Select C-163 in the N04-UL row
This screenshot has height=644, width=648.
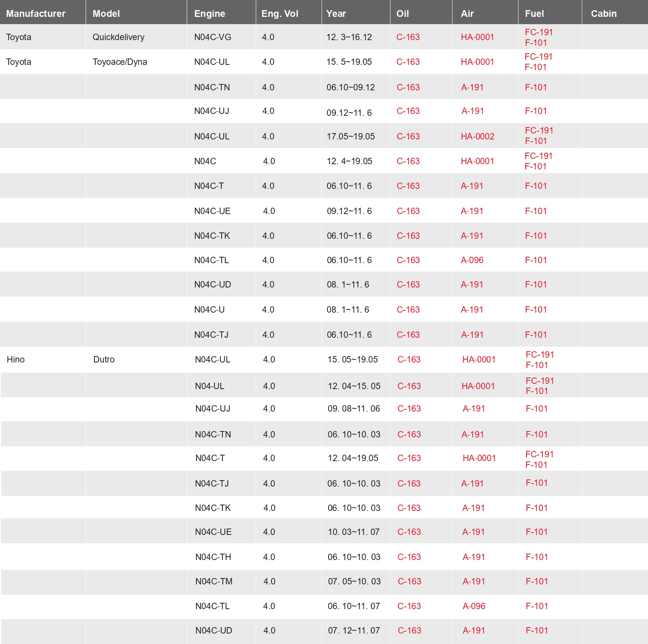pos(409,386)
